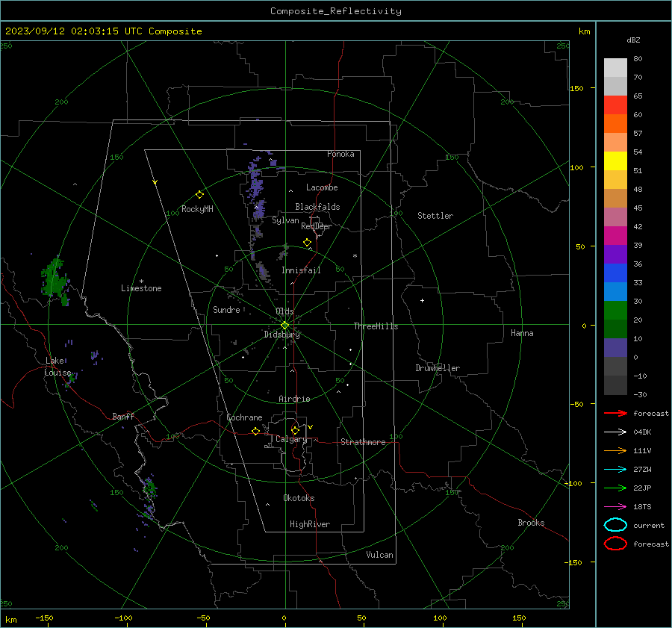
Task: Click the Hanna label
Action: [522, 333]
